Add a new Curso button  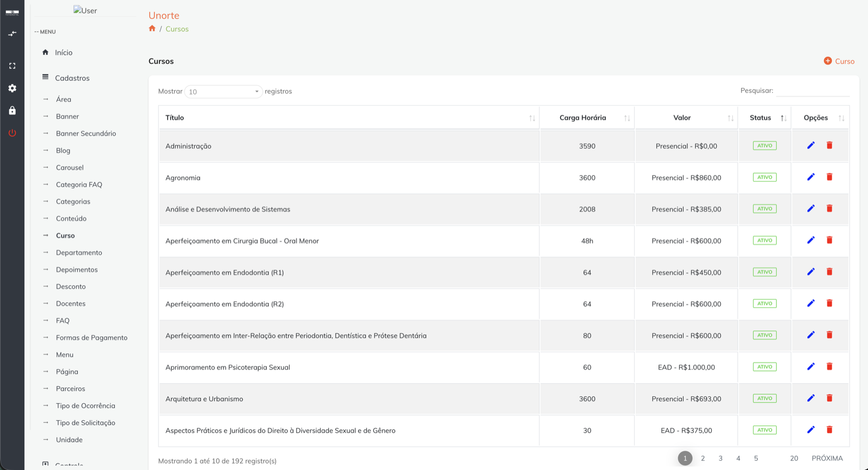pyautogui.click(x=839, y=61)
